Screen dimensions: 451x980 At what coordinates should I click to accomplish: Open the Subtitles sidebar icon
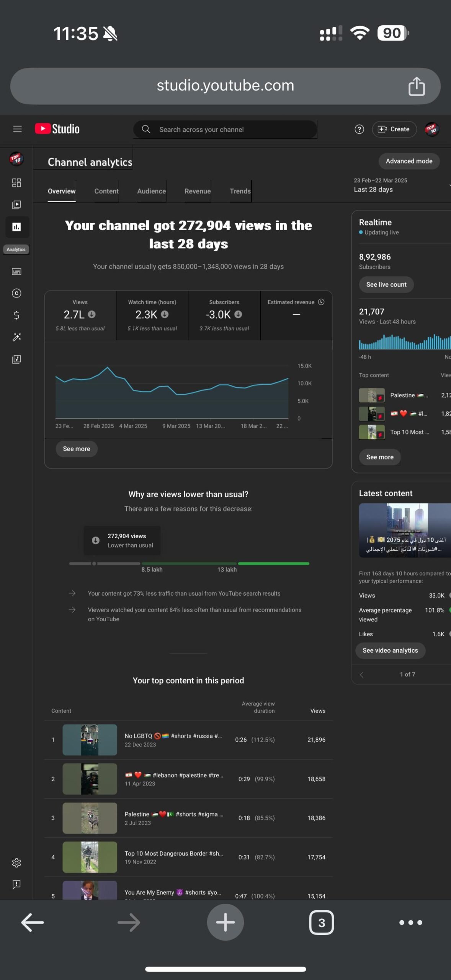[x=16, y=271]
